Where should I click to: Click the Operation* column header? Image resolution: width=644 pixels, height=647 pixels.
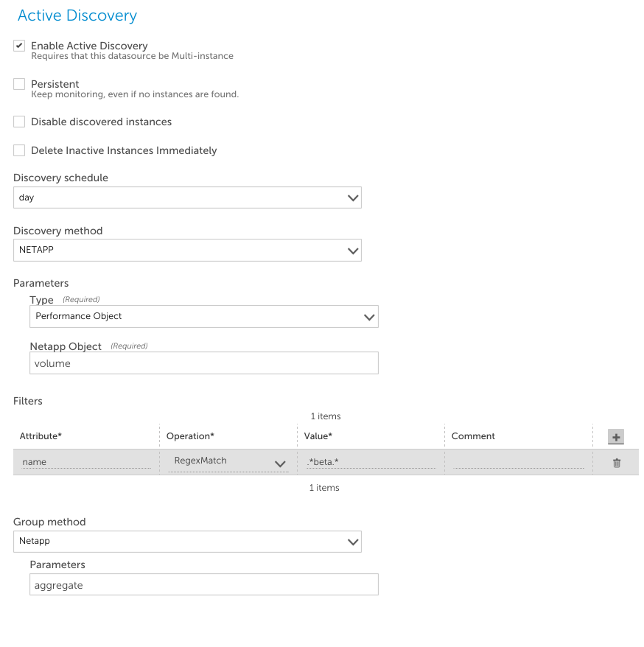click(x=190, y=436)
